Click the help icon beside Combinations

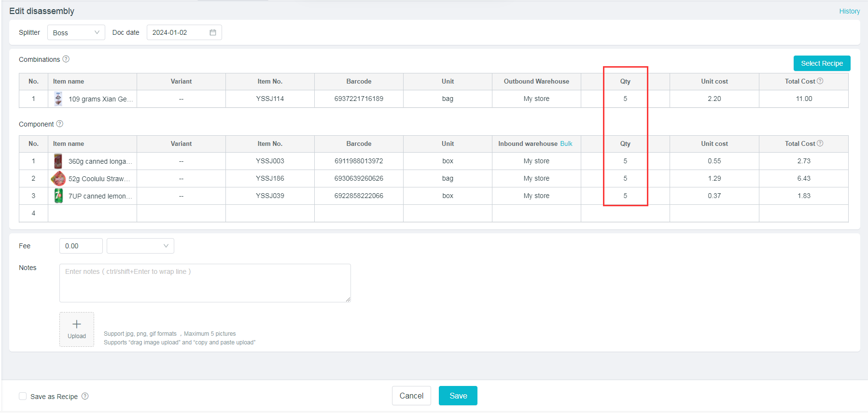click(66, 59)
